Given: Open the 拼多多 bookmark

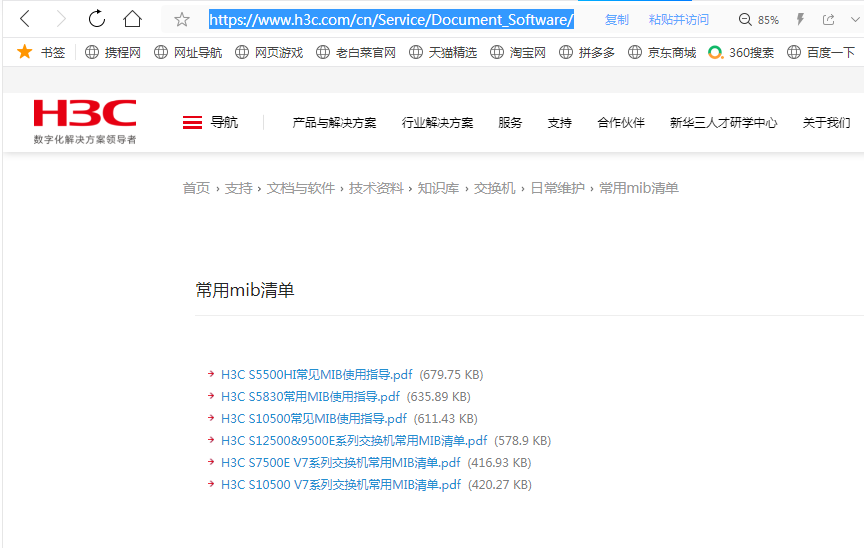Looking at the screenshot, I should pos(587,52).
